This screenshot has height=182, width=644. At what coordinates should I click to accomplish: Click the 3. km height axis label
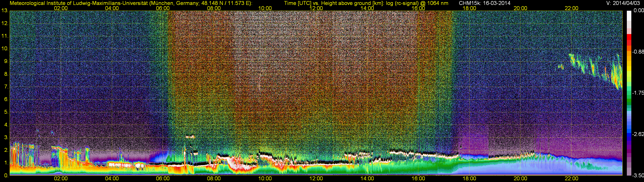(6, 138)
